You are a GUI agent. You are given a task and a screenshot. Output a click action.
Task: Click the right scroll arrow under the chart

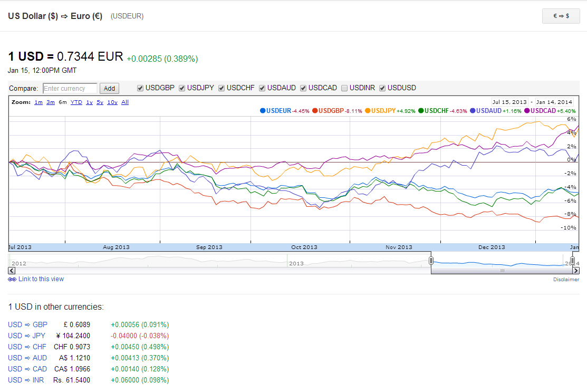[575, 270]
